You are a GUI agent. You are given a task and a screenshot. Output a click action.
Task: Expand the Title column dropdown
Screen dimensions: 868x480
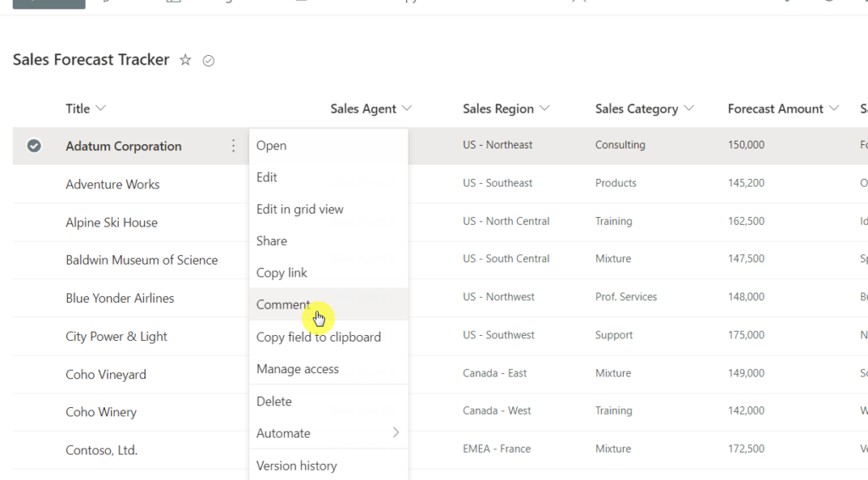click(x=100, y=108)
